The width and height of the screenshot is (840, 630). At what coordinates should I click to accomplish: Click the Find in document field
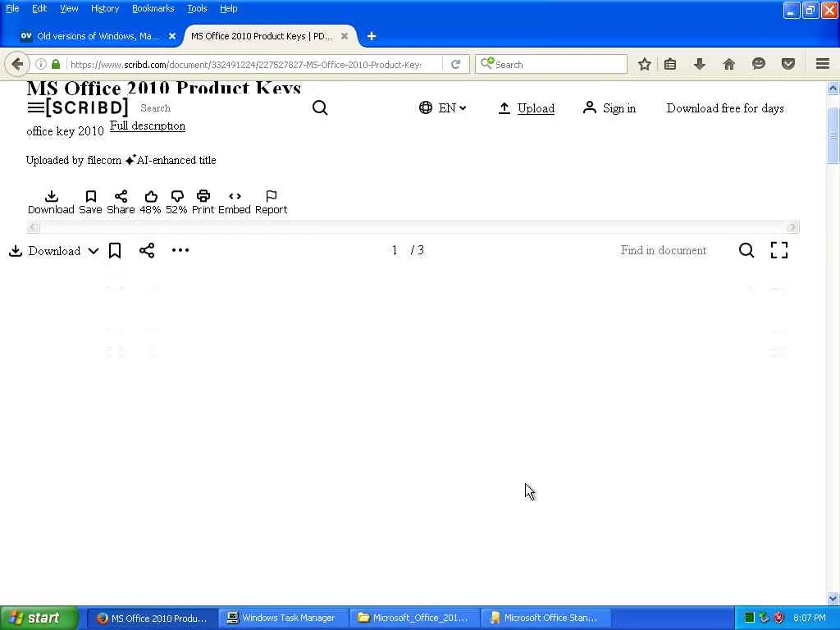click(663, 250)
